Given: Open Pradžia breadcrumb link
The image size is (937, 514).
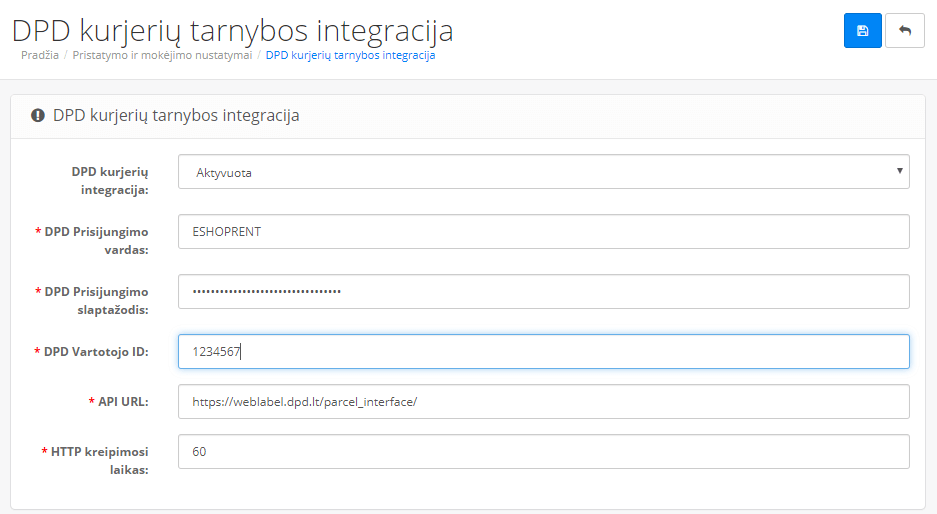Looking at the screenshot, I should (x=39, y=55).
